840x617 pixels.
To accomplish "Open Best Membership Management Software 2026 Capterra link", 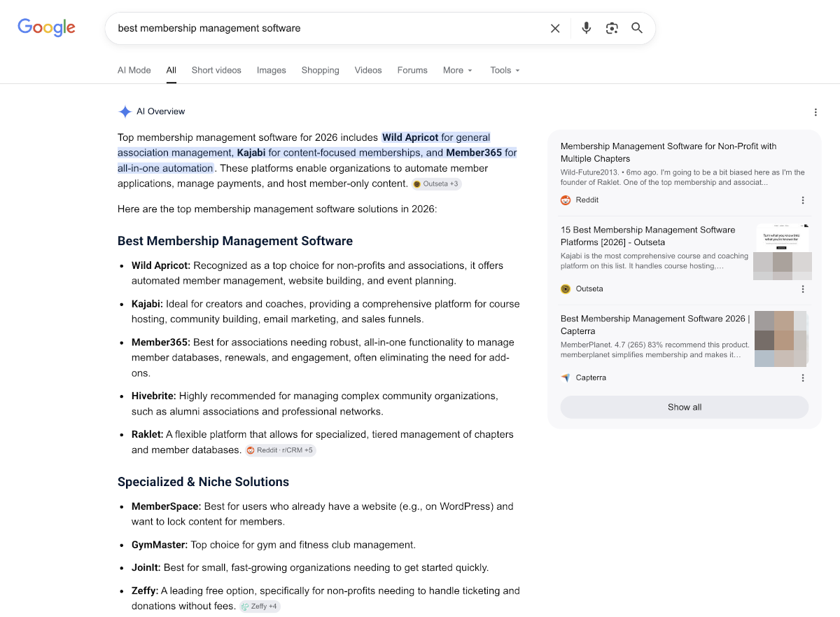I will point(655,325).
